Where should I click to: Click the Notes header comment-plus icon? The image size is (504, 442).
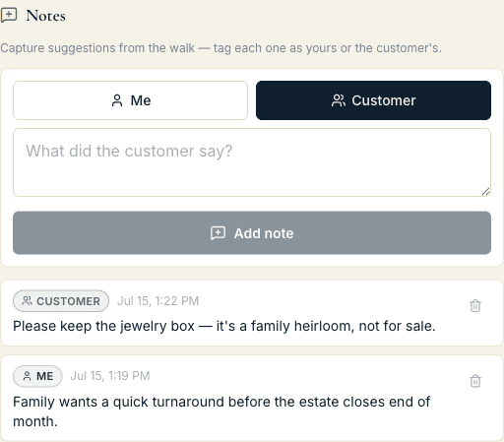coord(9,15)
